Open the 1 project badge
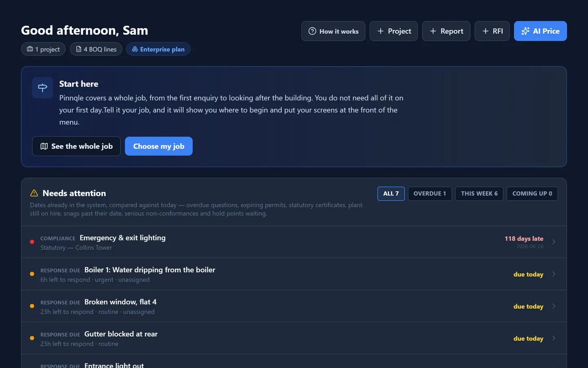Image resolution: width=588 pixels, height=368 pixels. coord(43,49)
